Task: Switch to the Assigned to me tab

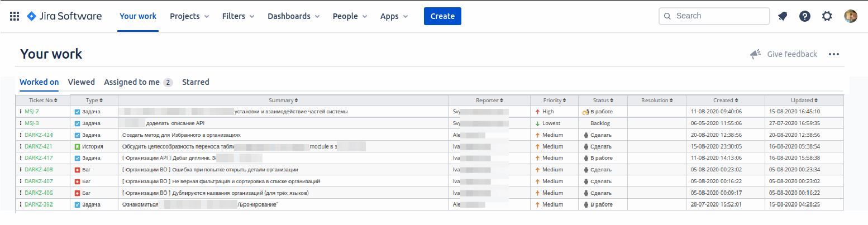Action: (x=138, y=82)
